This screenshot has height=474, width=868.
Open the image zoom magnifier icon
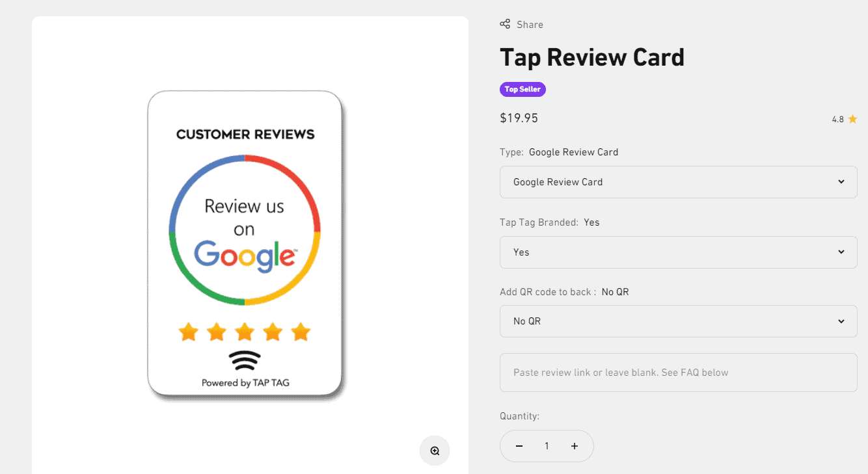pyautogui.click(x=434, y=450)
